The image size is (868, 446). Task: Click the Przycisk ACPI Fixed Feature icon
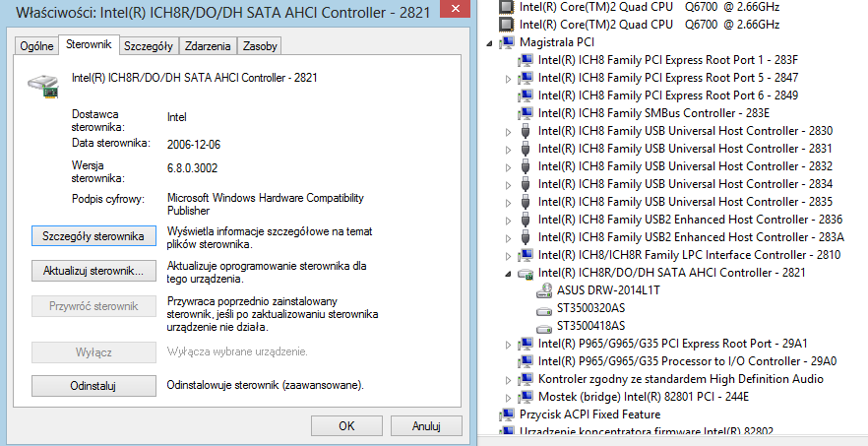point(507,414)
